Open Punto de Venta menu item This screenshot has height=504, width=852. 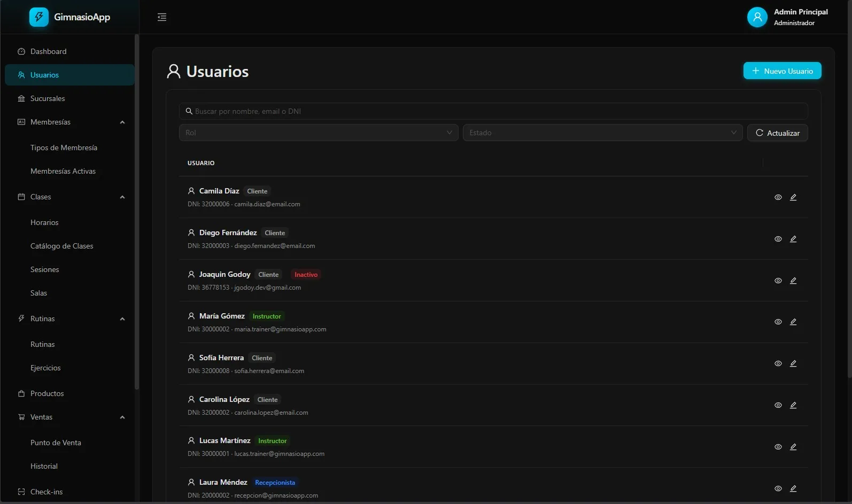(56, 443)
